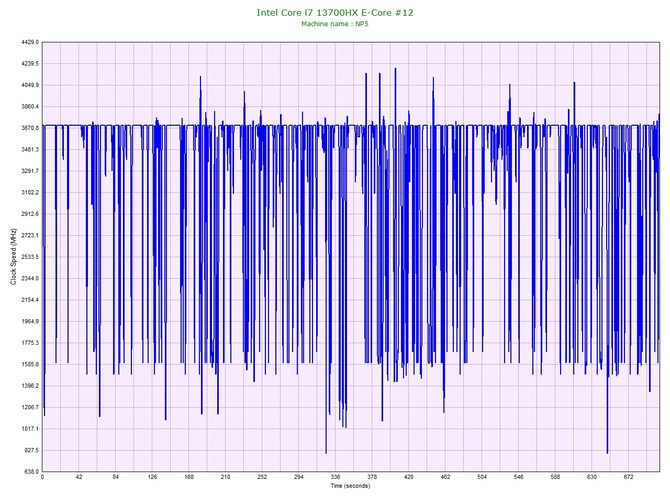Click the 'Clock Speed (MHz)' axis label

click(x=13, y=256)
